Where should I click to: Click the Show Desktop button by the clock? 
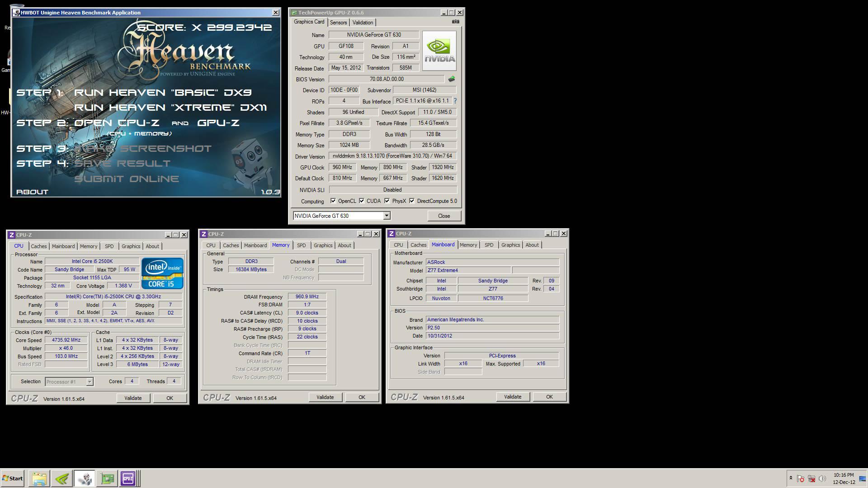click(863, 479)
